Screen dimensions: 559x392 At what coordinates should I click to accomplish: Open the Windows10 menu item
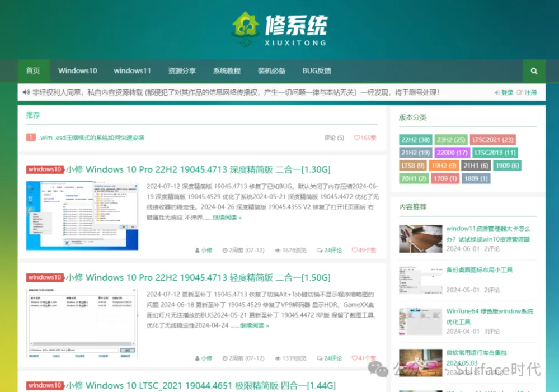tap(77, 71)
